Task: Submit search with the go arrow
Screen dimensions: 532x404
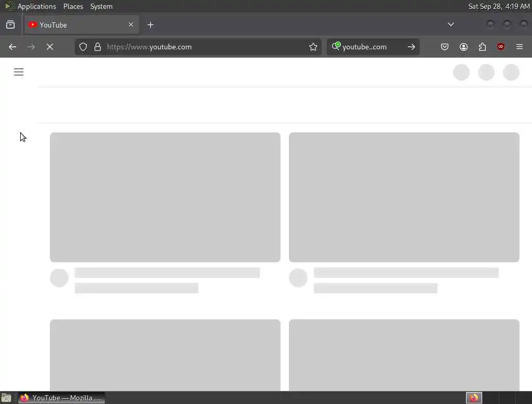Action: click(x=411, y=47)
